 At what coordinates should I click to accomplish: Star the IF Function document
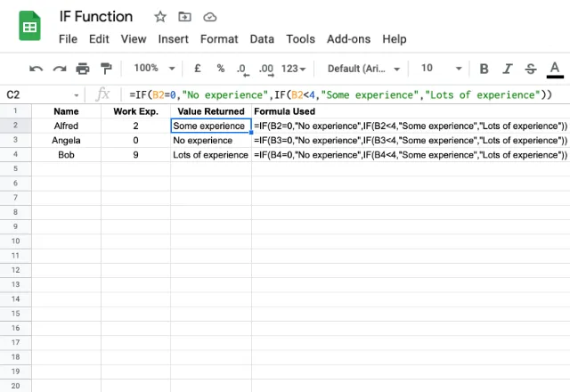tap(160, 17)
